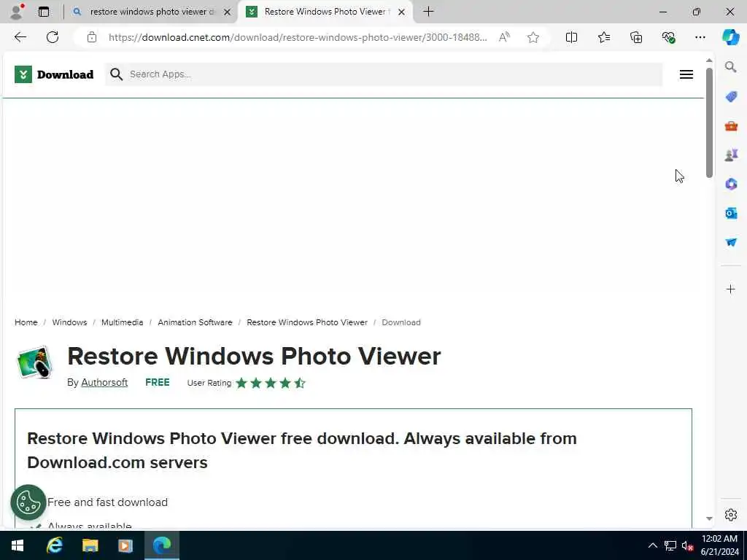Click the address bar URL

coord(298,37)
